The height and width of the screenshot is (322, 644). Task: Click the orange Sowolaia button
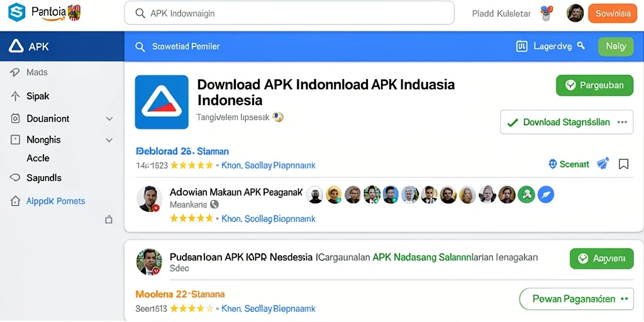click(x=613, y=13)
